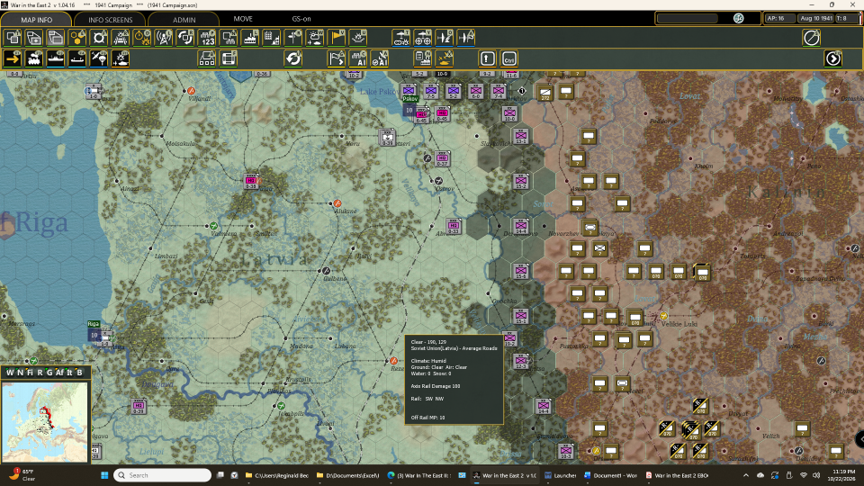The height and width of the screenshot is (486, 864).
Task: Open the ADMIN tab
Action: click(x=184, y=19)
